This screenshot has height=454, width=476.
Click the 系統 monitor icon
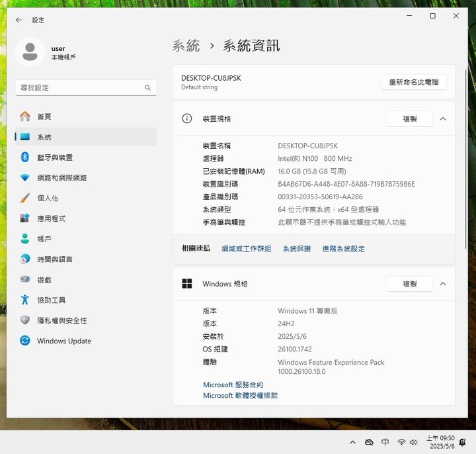[x=25, y=137]
